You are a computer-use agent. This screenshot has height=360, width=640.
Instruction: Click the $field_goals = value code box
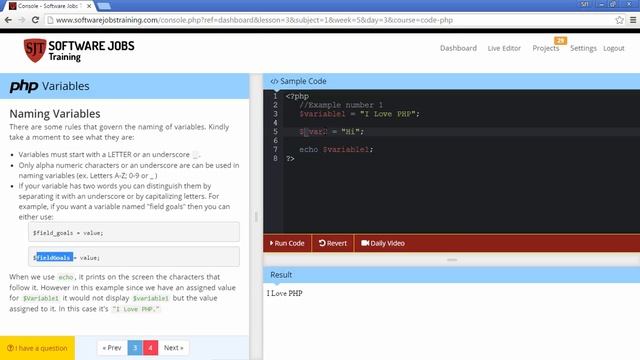134,232
